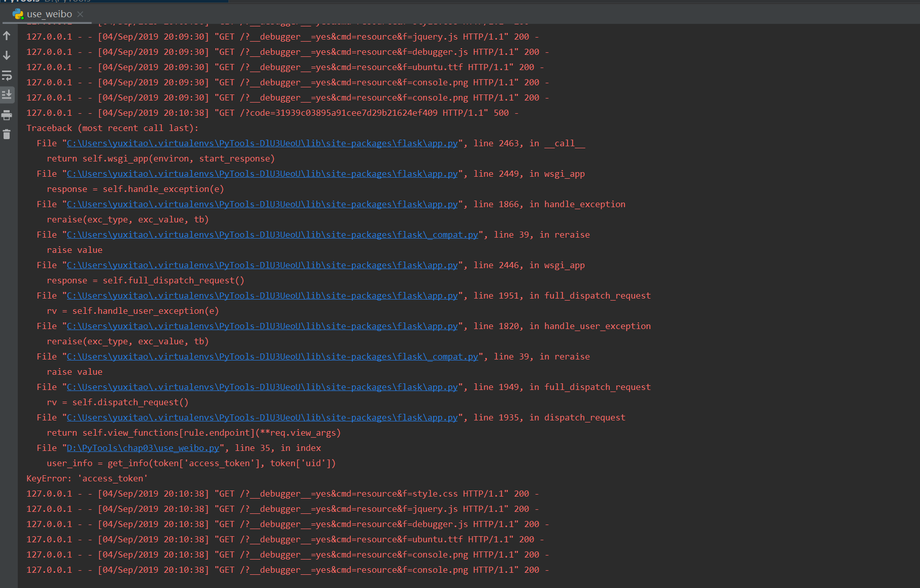Click 'in dispatch_request' text at line 1935
The width and height of the screenshot is (920, 588).
pos(577,417)
